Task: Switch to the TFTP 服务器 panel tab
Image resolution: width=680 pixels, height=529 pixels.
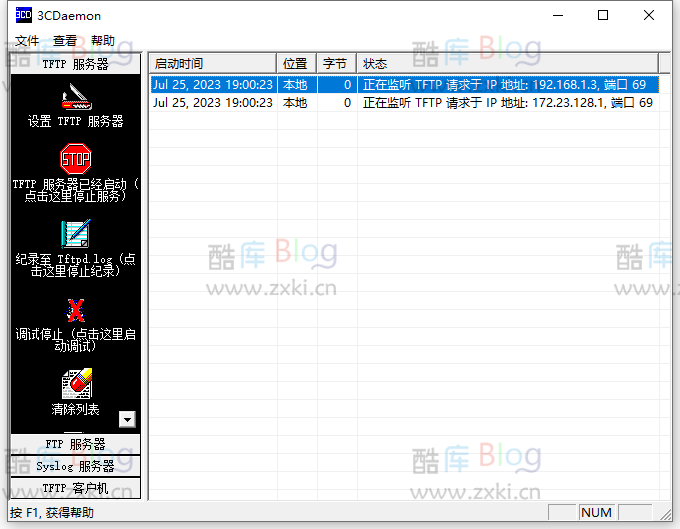Action: [75, 64]
